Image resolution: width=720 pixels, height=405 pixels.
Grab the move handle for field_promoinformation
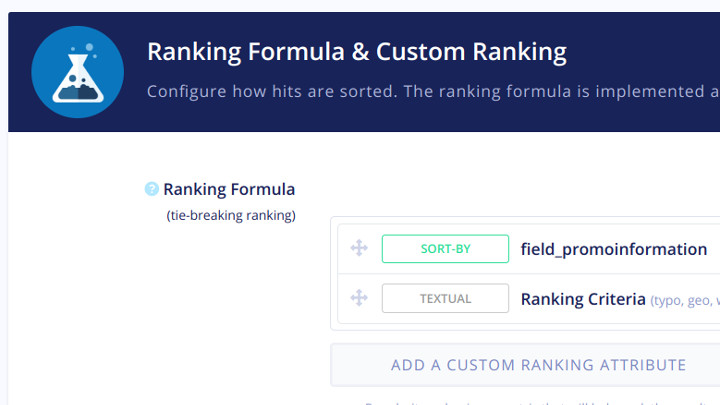tap(359, 248)
